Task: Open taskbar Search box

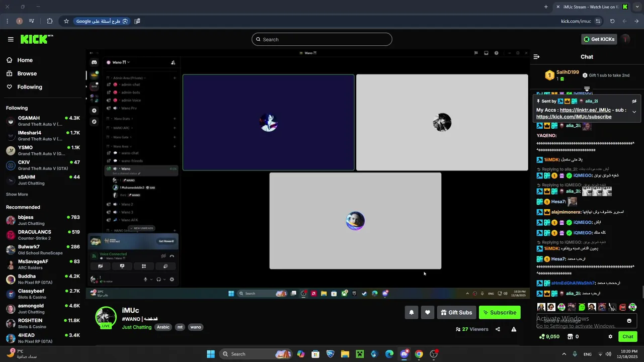Action: 256,354
